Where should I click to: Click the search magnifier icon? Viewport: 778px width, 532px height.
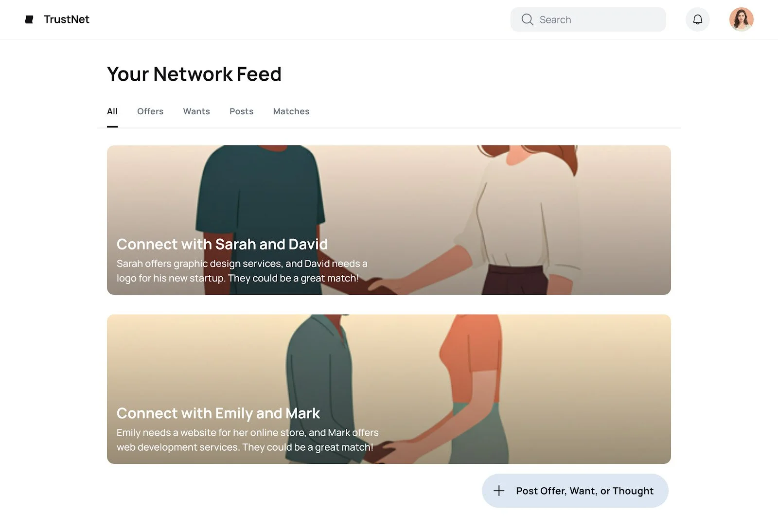tap(527, 19)
